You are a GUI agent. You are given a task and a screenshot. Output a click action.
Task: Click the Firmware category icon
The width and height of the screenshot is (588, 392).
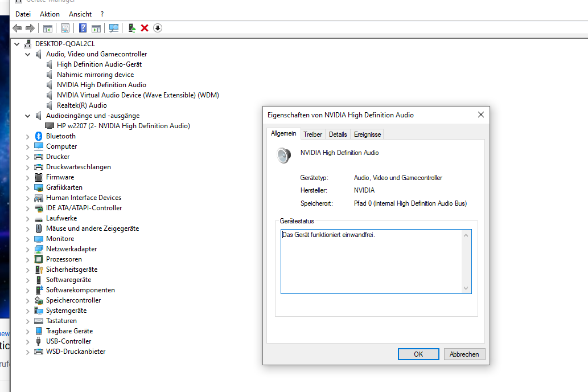pyautogui.click(x=39, y=177)
